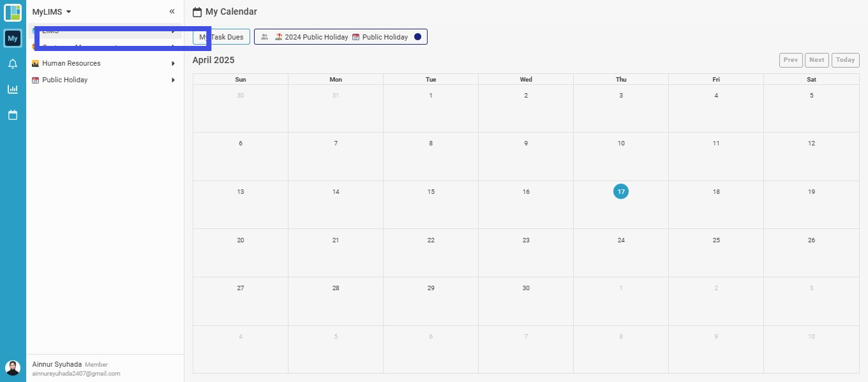Toggle the 2024 Public Holiday filter
Viewport: 868px width, 382px height.
point(317,37)
